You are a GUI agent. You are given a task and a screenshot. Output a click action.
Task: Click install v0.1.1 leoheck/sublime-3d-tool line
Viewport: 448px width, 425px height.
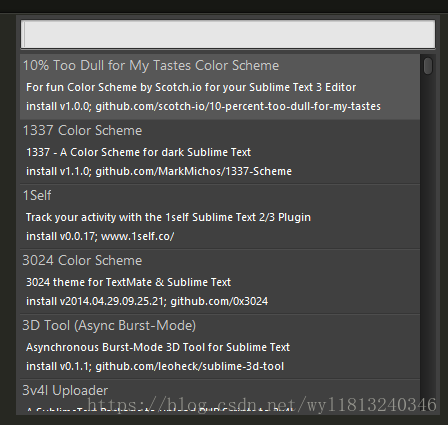click(x=155, y=366)
